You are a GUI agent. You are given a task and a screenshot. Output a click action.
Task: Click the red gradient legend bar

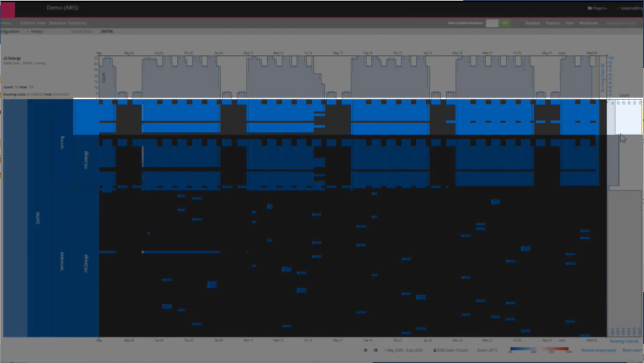[x=556, y=349]
